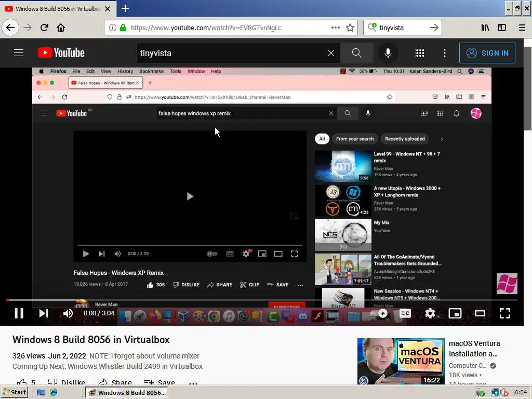
Task: Click Safely Remove Hardware tray icon
Action: tap(480, 393)
